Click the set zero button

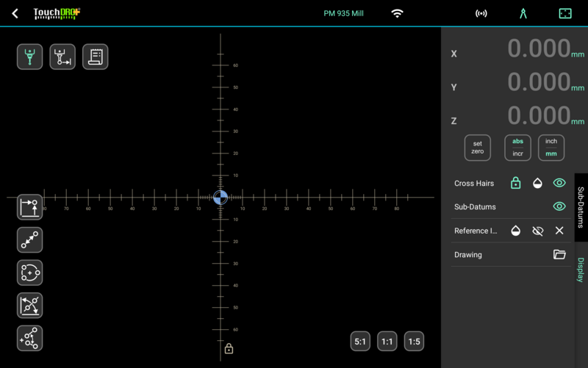coord(477,148)
